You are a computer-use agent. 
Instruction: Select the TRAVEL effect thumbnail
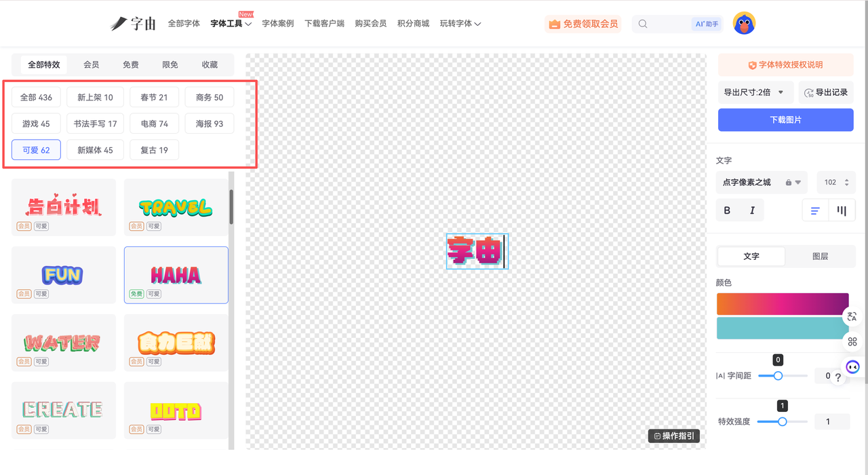point(176,207)
